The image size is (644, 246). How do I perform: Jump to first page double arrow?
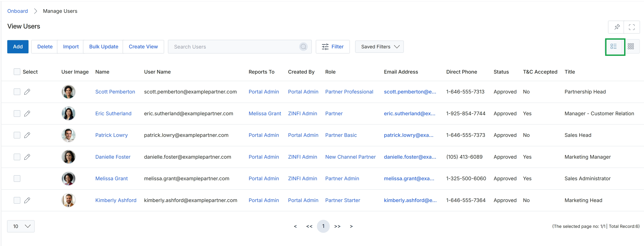(309, 226)
